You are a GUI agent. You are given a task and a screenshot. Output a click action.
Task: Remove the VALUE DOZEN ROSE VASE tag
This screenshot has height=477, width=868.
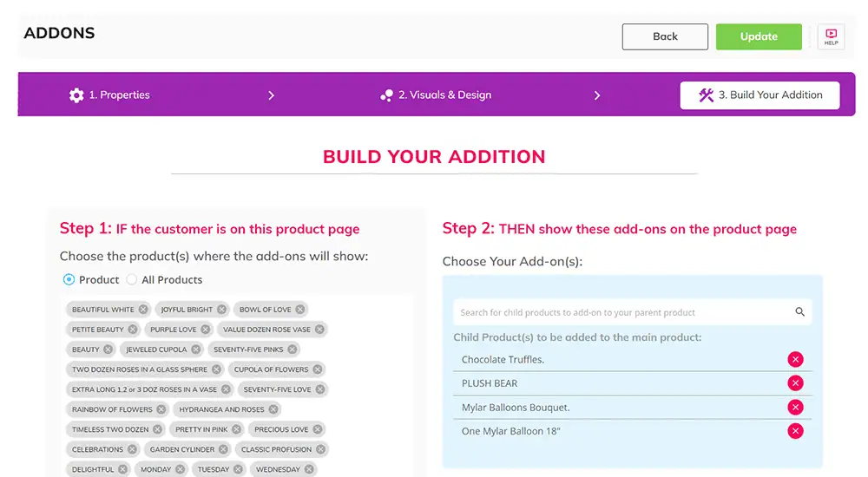319,330
